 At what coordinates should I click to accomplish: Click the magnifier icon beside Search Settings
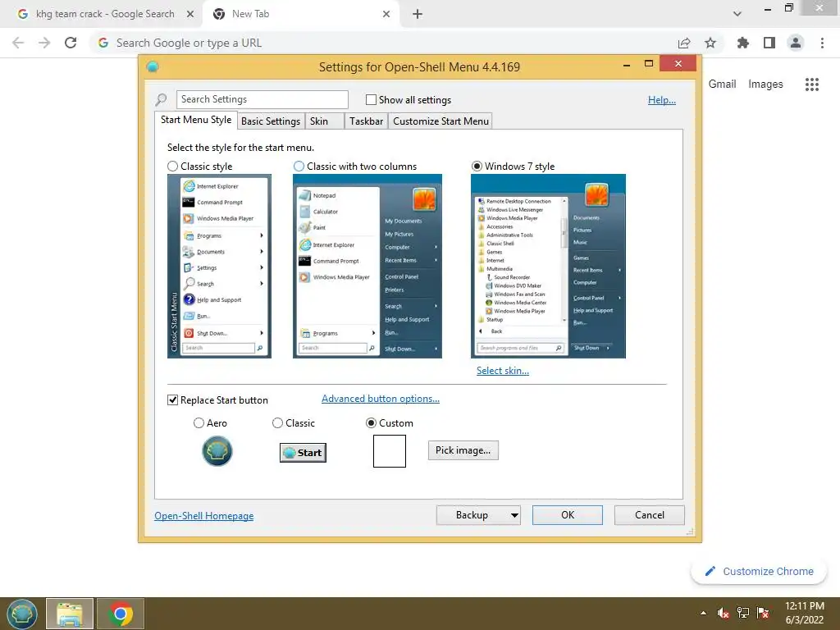162,99
